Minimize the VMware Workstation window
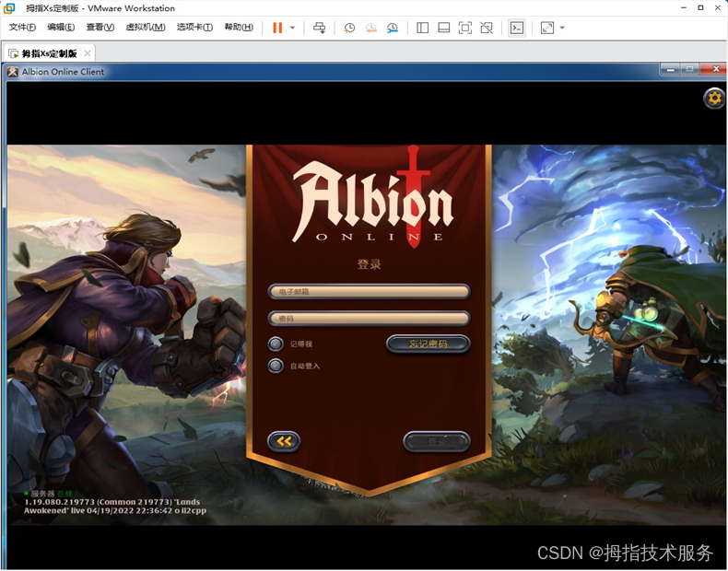The height and width of the screenshot is (571, 728). tap(684, 8)
